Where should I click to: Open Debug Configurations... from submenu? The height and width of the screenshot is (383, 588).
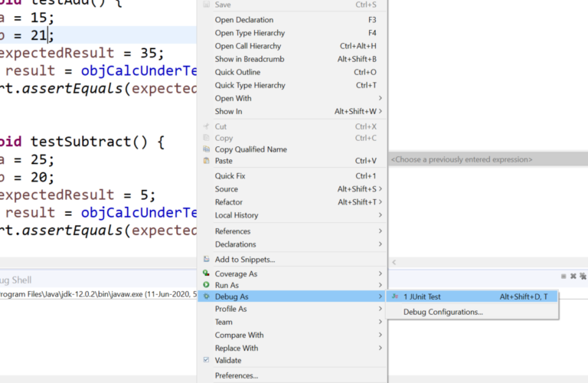click(x=443, y=312)
